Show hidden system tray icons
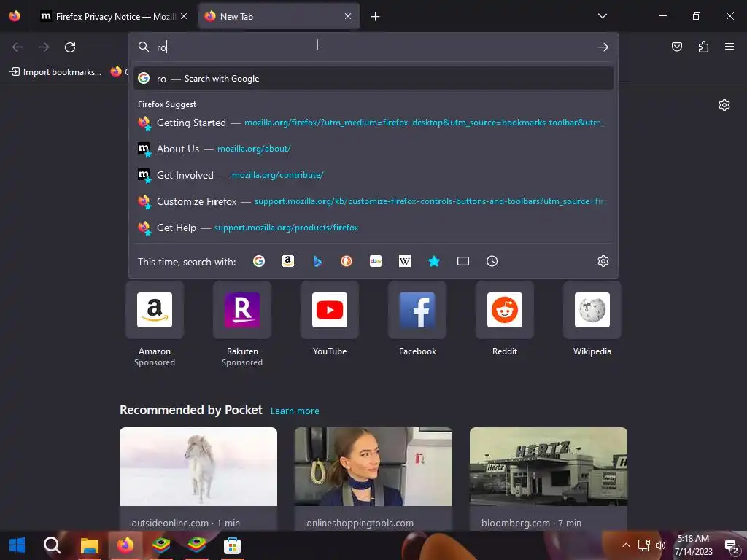Screen dimensions: 747x560 click(626, 545)
